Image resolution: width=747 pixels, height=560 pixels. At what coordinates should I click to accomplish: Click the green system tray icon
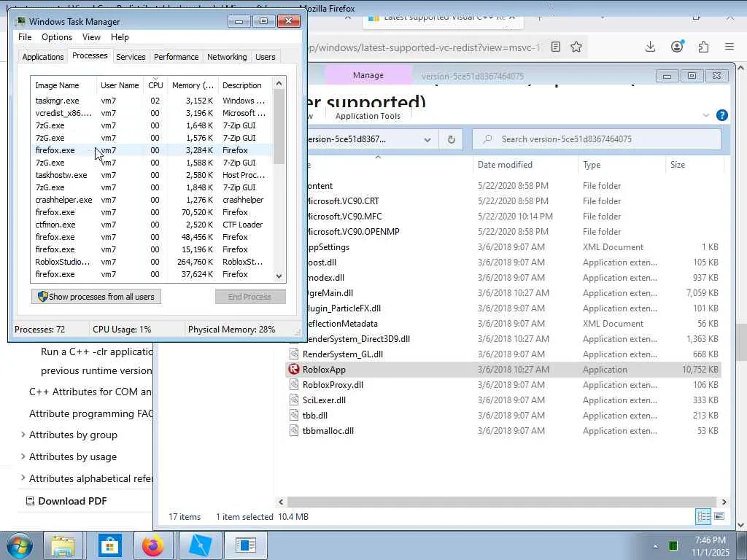point(673,545)
